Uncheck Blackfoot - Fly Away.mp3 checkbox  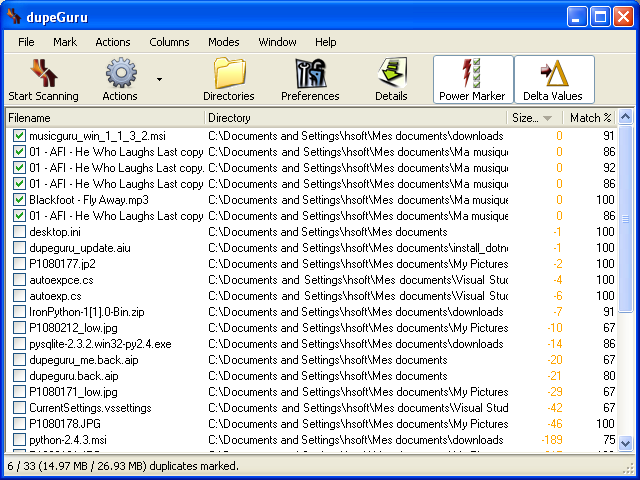click(x=19, y=200)
